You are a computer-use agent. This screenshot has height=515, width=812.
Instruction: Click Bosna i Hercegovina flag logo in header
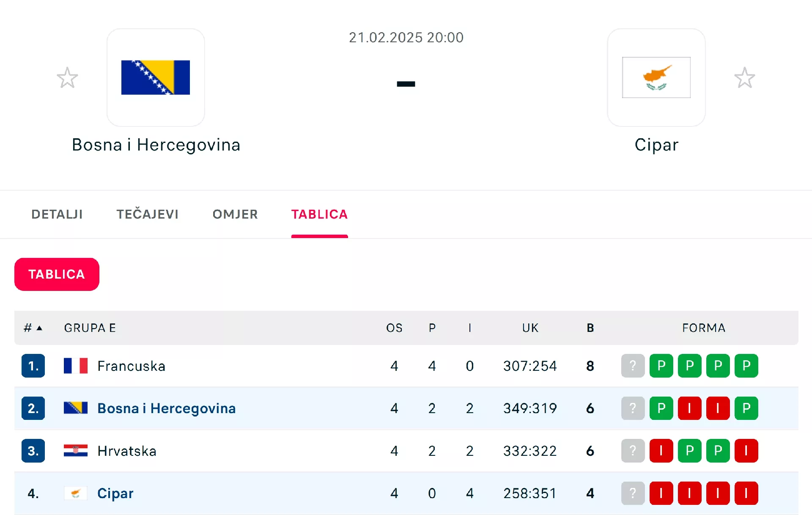(x=156, y=77)
